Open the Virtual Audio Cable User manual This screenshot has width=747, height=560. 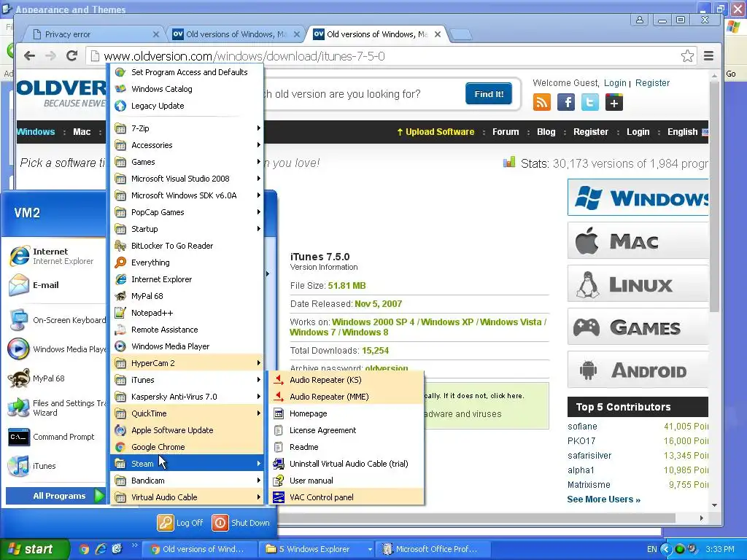[347, 481]
